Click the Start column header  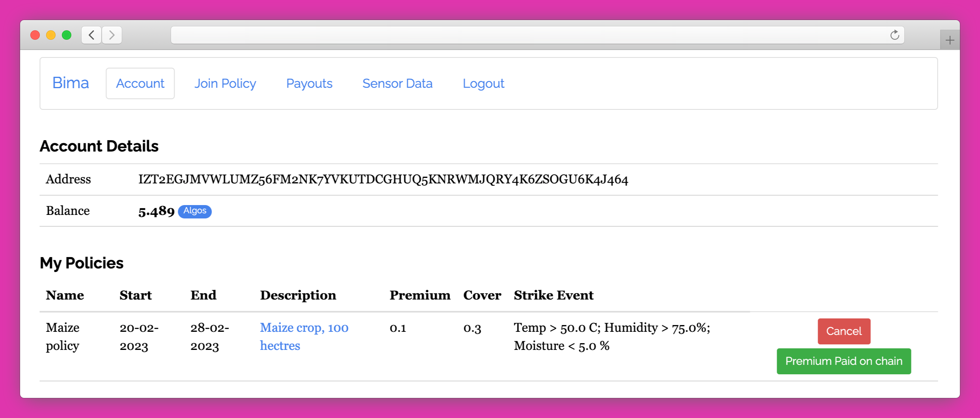point(136,295)
